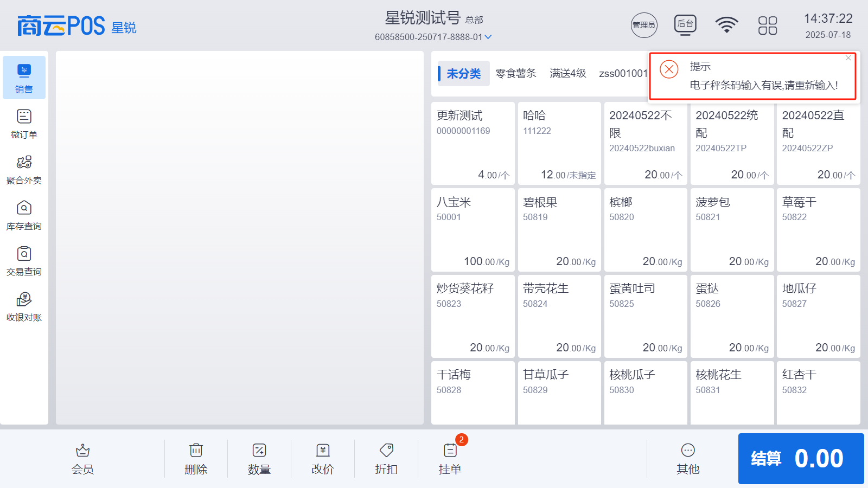Click the red badge 2 on 挂单

[x=462, y=440]
